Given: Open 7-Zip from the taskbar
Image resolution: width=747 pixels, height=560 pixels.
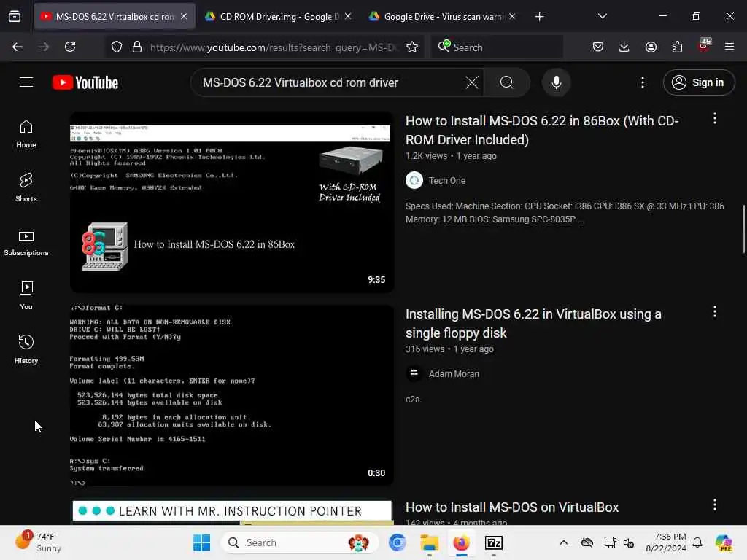Looking at the screenshot, I should click(494, 542).
